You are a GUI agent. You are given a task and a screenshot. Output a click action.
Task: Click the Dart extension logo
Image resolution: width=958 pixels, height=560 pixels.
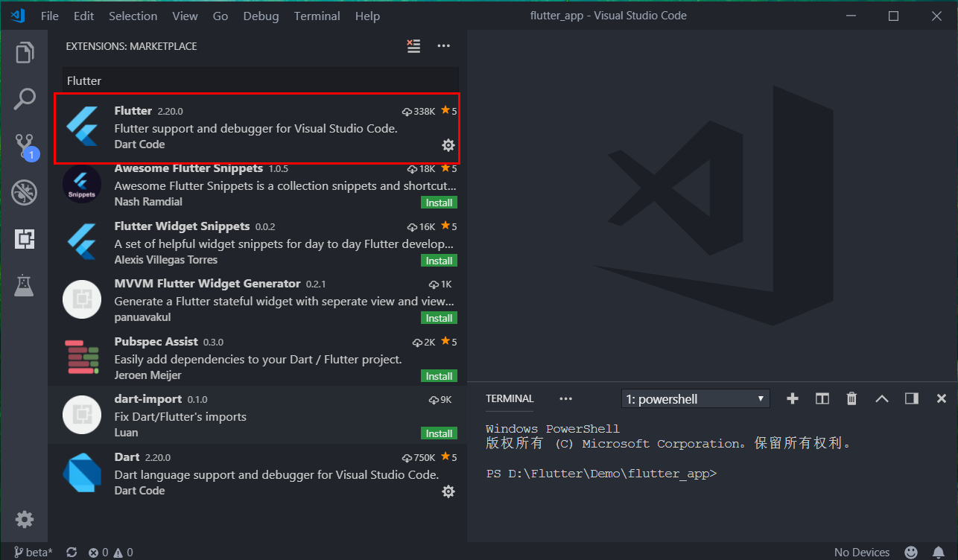click(x=82, y=473)
